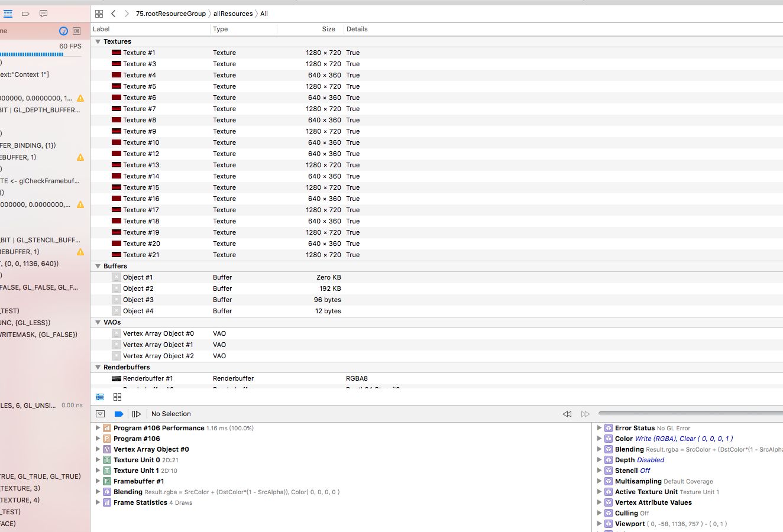Select the Texture #10 row
The image size is (783, 532).
point(141,142)
